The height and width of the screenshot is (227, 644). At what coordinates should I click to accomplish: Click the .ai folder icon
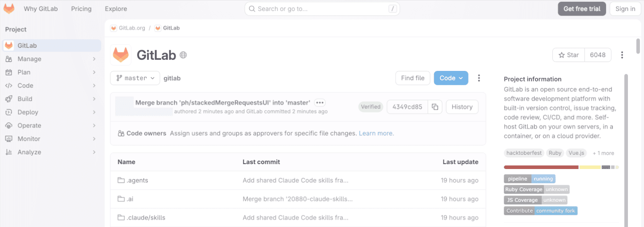click(x=121, y=199)
